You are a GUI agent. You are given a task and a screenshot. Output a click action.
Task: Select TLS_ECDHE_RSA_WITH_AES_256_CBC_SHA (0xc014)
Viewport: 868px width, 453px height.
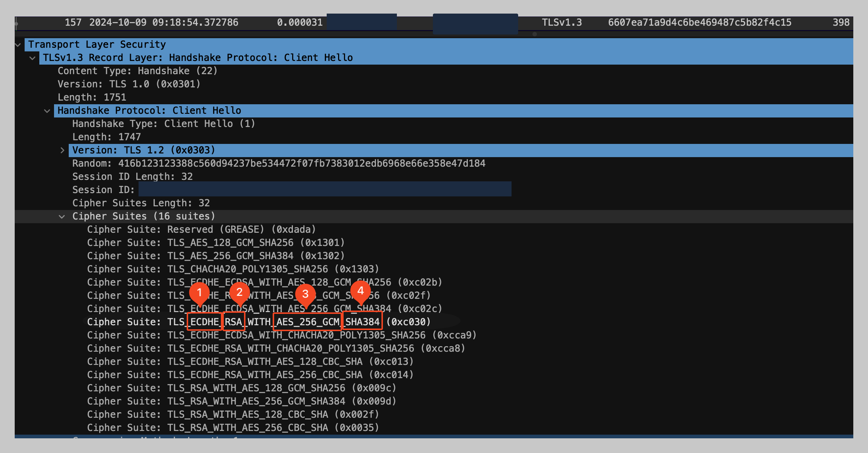tap(250, 375)
